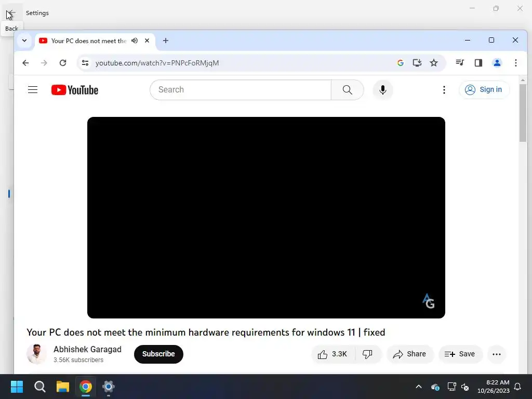Bookmark this page with the star icon
Viewport: 532px width, 399px height.
pyautogui.click(x=434, y=63)
